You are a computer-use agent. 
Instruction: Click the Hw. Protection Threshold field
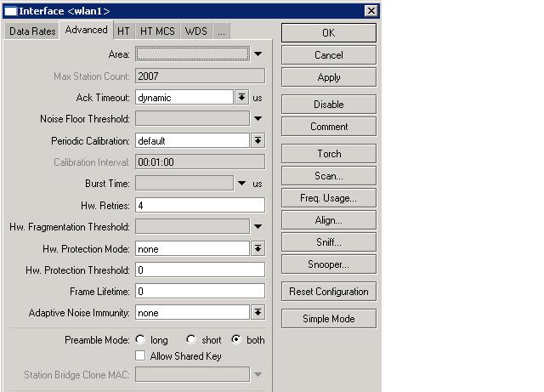201,270
